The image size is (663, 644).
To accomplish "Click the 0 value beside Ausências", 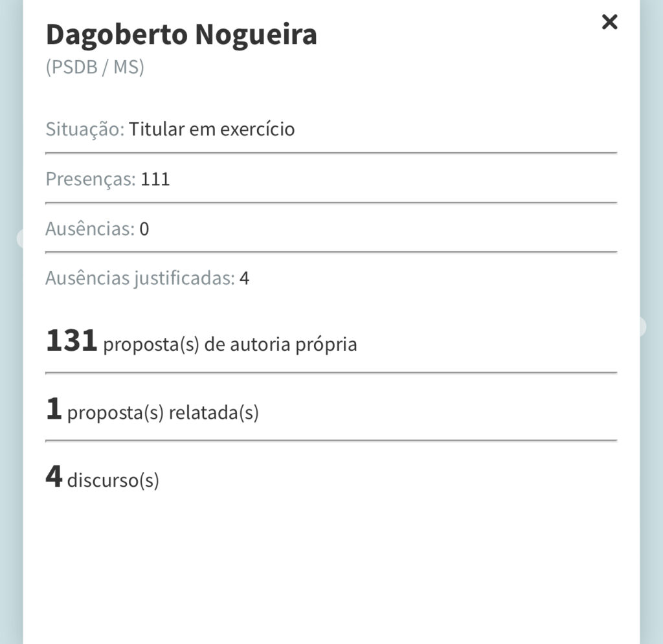I will 144,229.
